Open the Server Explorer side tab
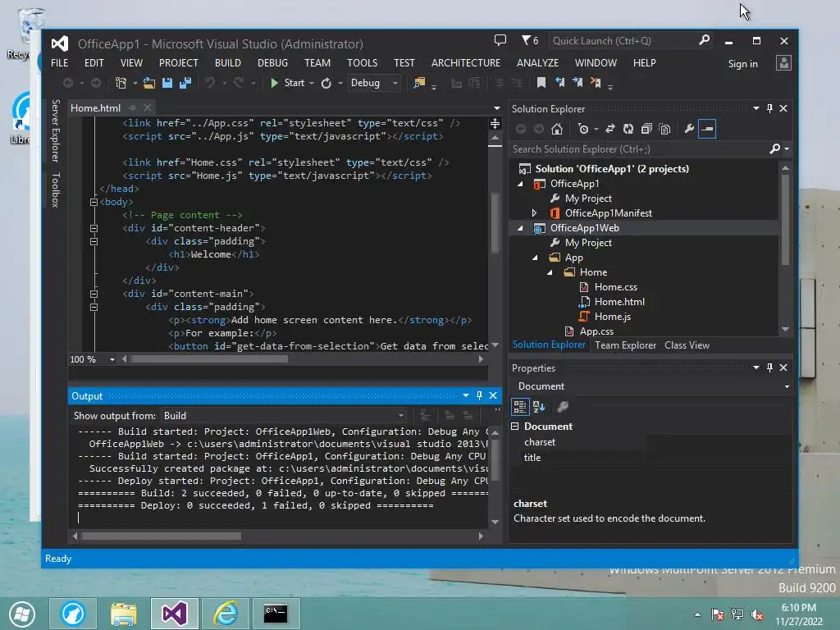Image resolution: width=840 pixels, height=630 pixels. click(55, 130)
